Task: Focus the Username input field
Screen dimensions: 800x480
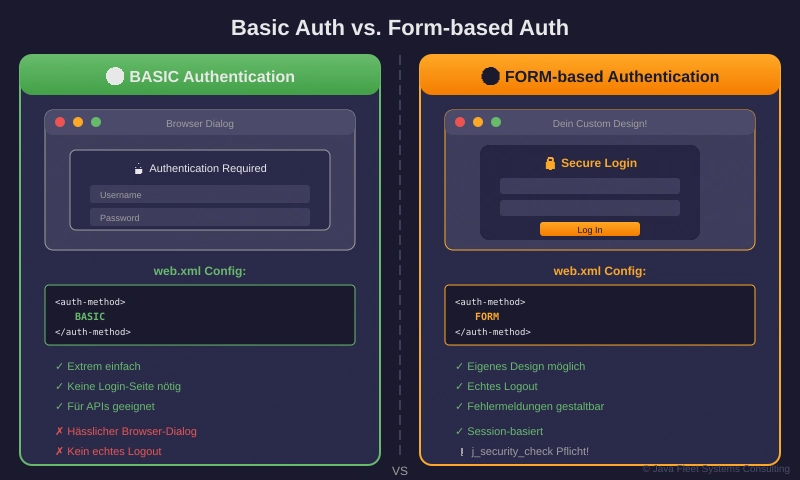Action: coord(200,194)
